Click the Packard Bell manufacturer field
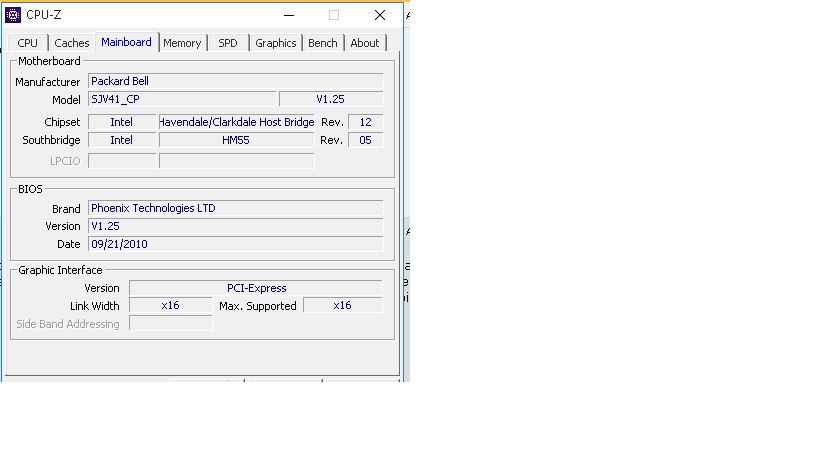The height and width of the screenshot is (460, 819). click(x=235, y=81)
